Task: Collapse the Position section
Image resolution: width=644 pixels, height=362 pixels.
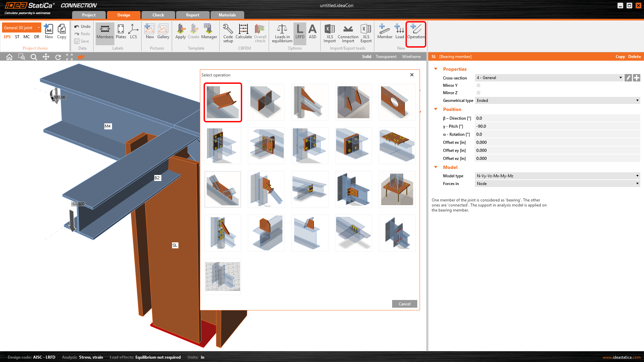Action: 436,109
